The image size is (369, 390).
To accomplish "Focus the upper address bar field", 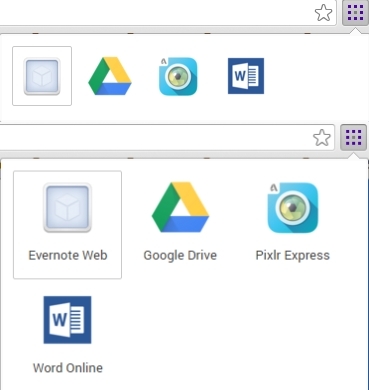I will point(168,13).
